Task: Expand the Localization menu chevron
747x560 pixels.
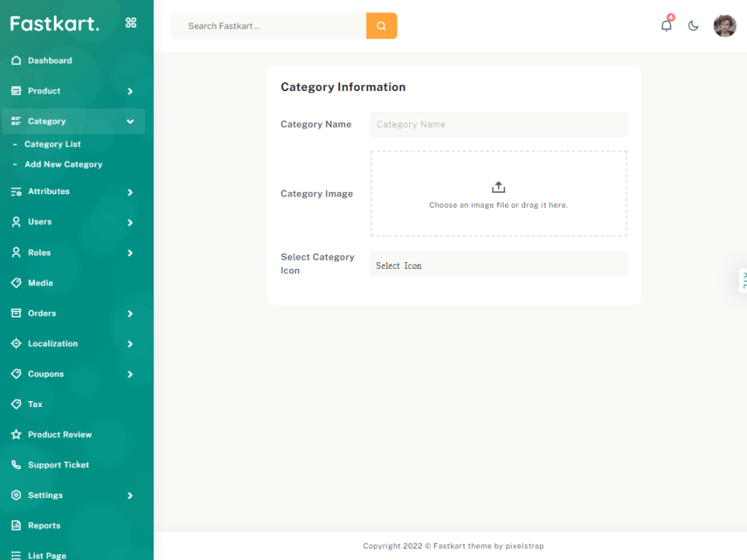Action: [x=130, y=343]
